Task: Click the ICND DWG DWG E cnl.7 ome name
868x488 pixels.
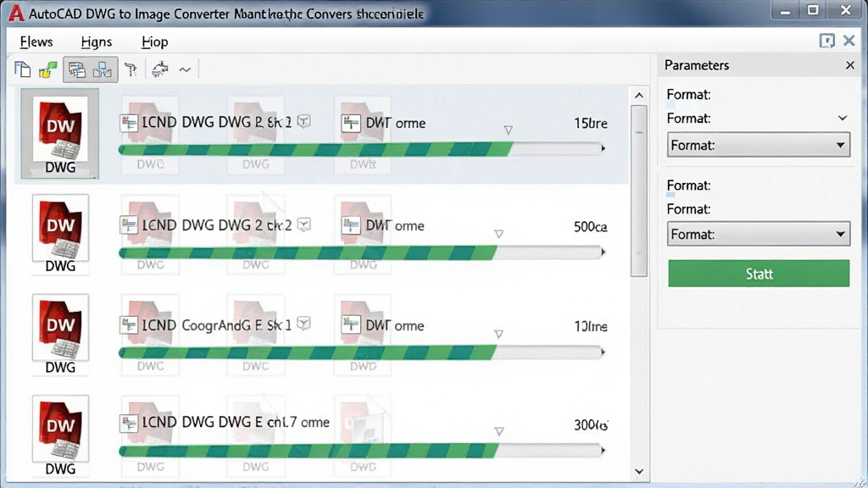Action: (236, 422)
